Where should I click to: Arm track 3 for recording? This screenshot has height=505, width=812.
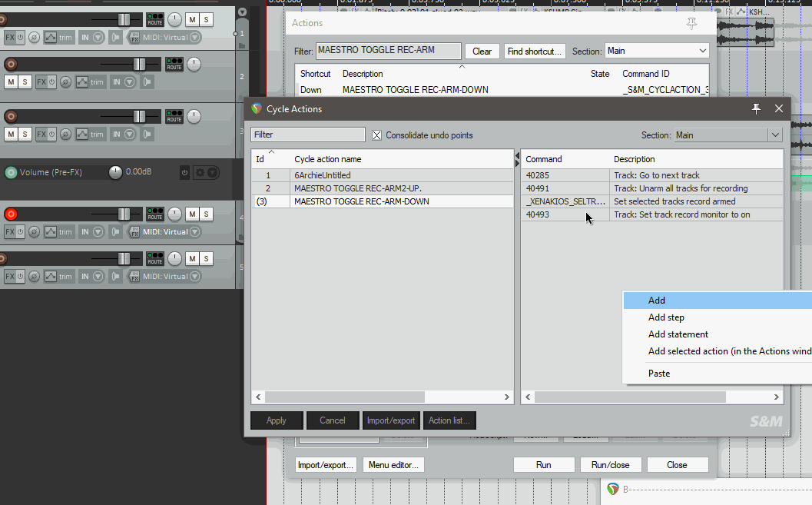tap(10, 117)
